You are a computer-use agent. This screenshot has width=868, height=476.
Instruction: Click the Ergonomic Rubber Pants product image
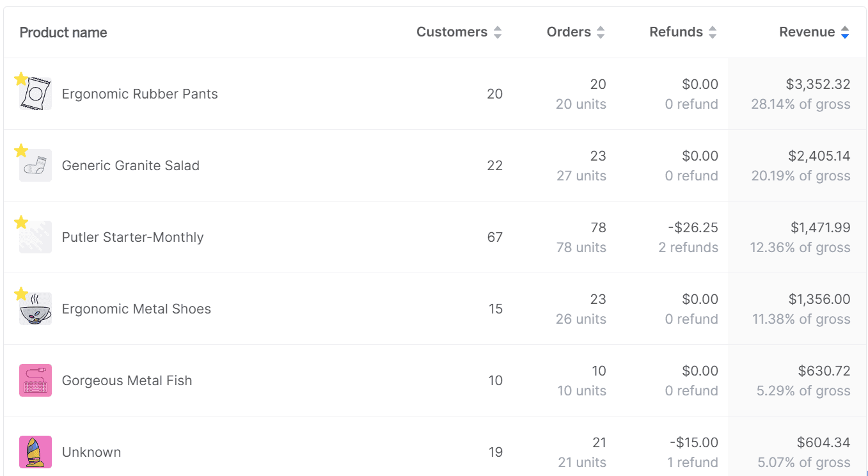(35, 93)
